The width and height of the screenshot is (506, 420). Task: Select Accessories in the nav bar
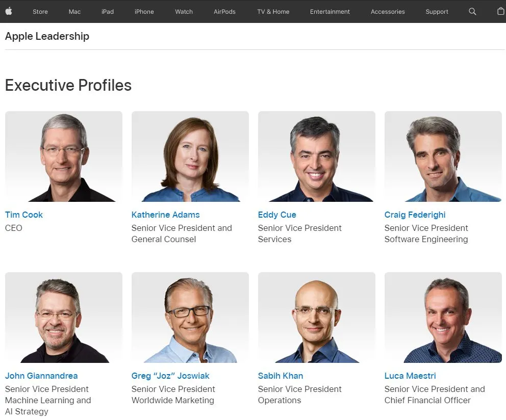pyautogui.click(x=388, y=12)
